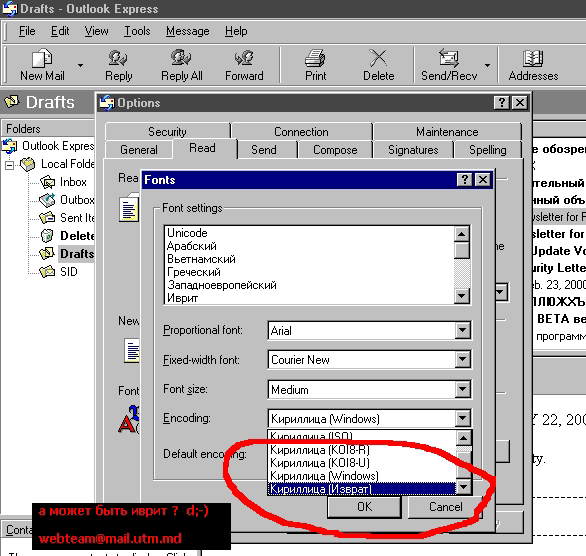
Task: Click OK in the Fonts dialog
Action: tap(364, 507)
